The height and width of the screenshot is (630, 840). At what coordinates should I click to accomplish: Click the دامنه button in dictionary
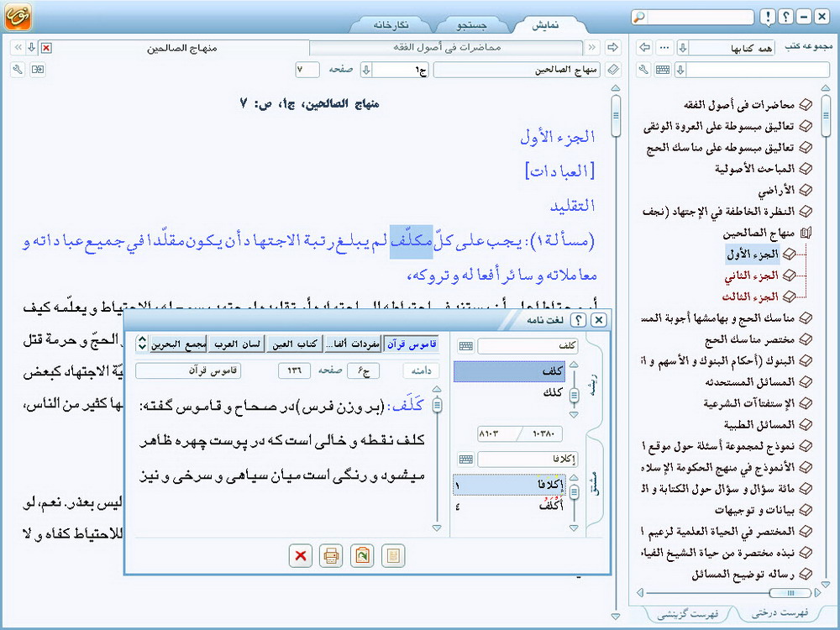421,370
